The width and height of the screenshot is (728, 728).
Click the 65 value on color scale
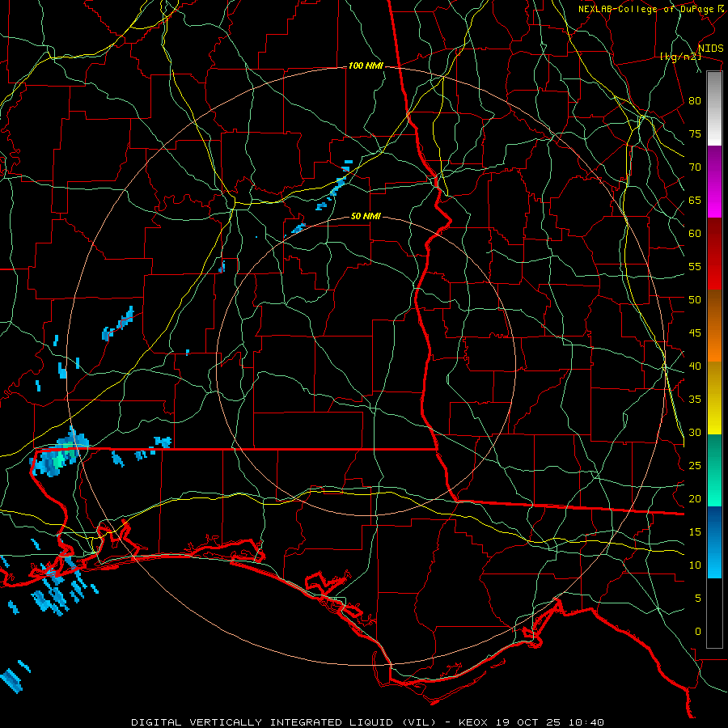pos(695,200)
